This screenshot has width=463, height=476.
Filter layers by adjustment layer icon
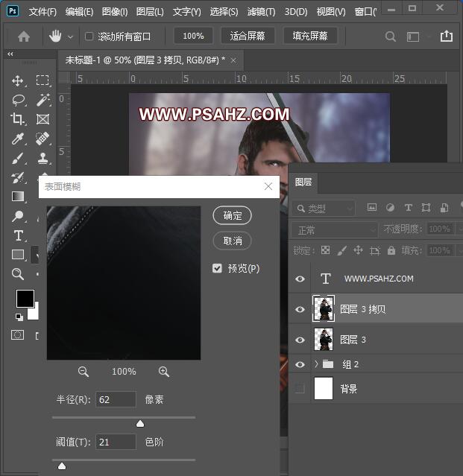click(x=390, y=208)
